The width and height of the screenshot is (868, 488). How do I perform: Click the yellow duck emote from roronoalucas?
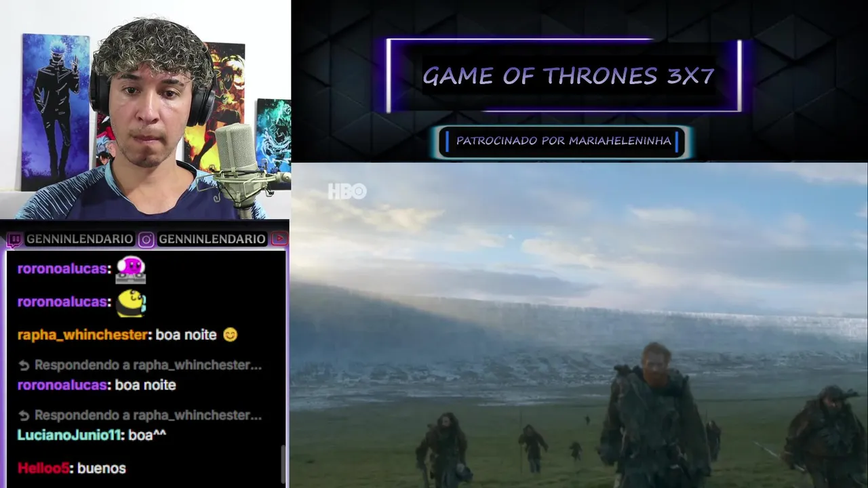[130, 302]
